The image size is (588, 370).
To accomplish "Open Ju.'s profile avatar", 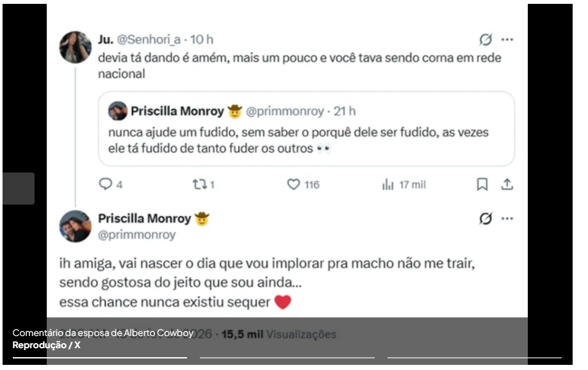I will (76, 47).
